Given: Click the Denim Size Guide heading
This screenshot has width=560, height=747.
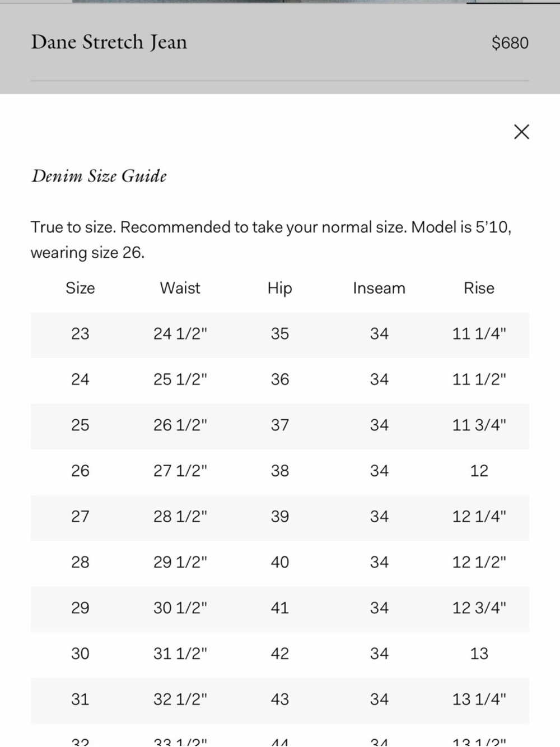Looking at the screenshot, I should pos(99,176).
